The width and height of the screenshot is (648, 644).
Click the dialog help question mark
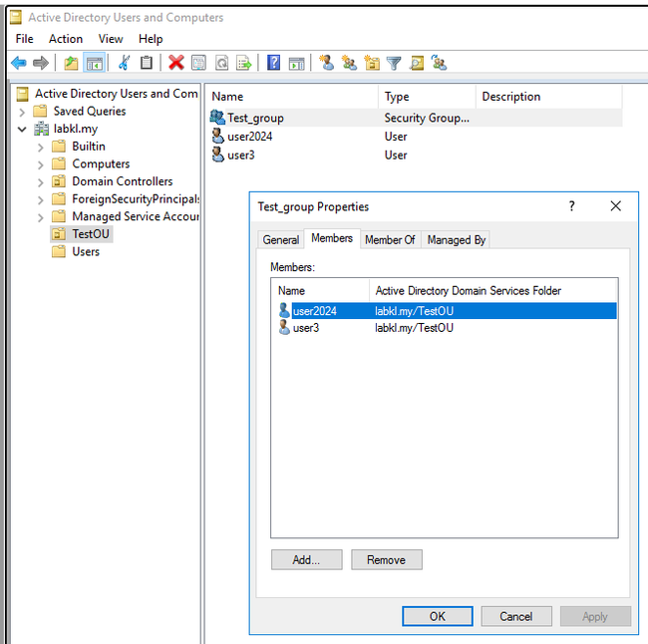[571, 205]
